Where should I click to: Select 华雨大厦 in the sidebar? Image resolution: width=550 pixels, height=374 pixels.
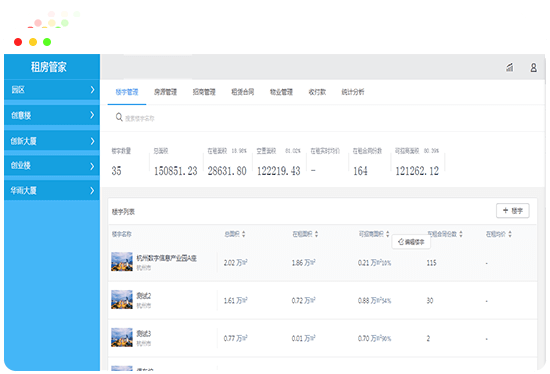52,191
